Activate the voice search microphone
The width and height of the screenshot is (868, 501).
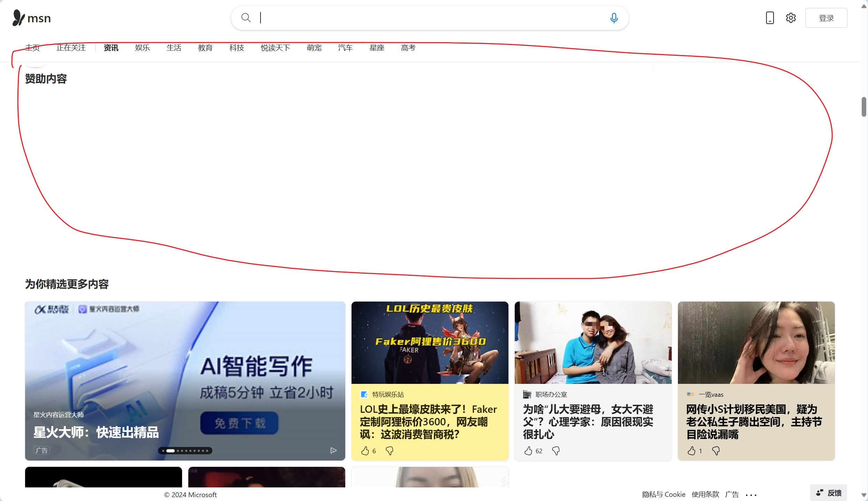(x=614, y=18)
